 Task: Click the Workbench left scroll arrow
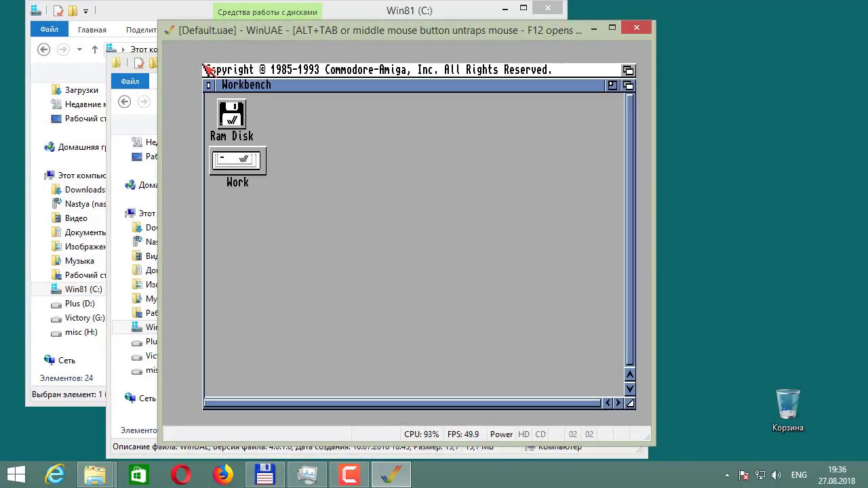[x=607, y=403]
